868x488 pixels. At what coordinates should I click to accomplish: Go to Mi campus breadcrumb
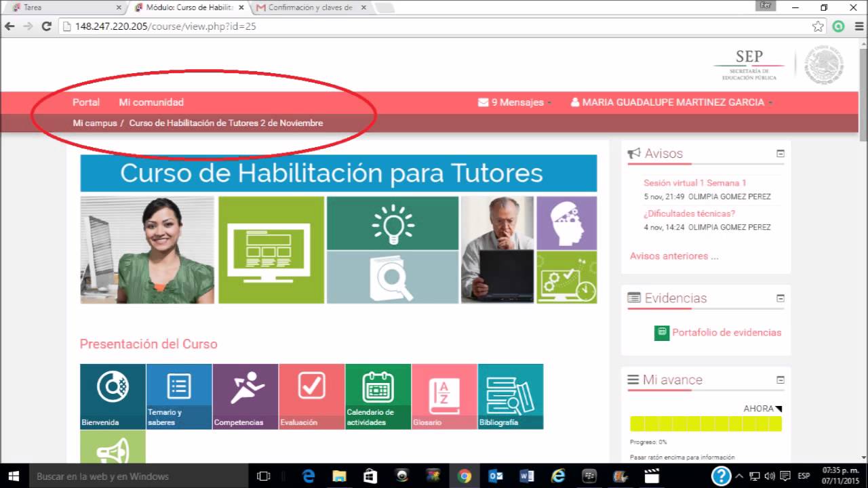pos(95,123)
